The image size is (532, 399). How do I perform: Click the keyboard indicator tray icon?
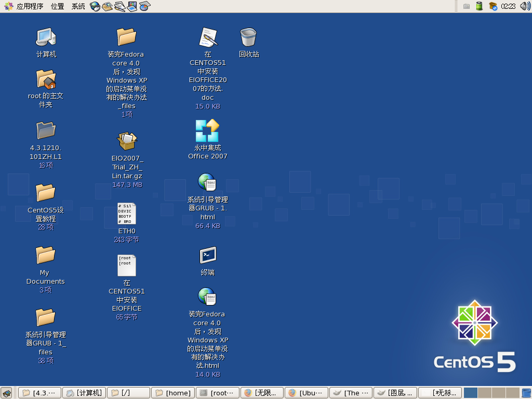tap(467, 6)
